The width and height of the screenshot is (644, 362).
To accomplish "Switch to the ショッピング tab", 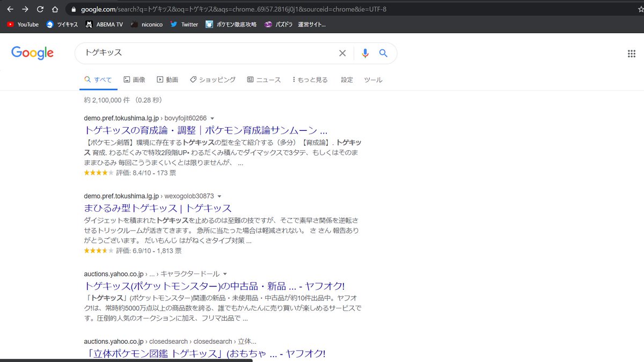I will pos(213,80).
